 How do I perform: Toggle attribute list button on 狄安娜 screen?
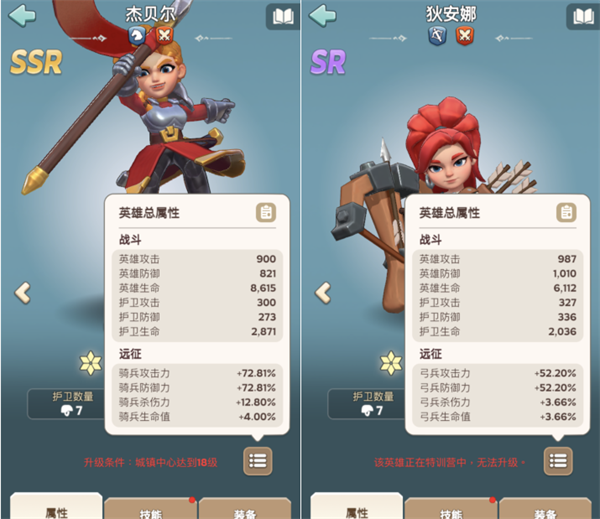tap(558, 461)
